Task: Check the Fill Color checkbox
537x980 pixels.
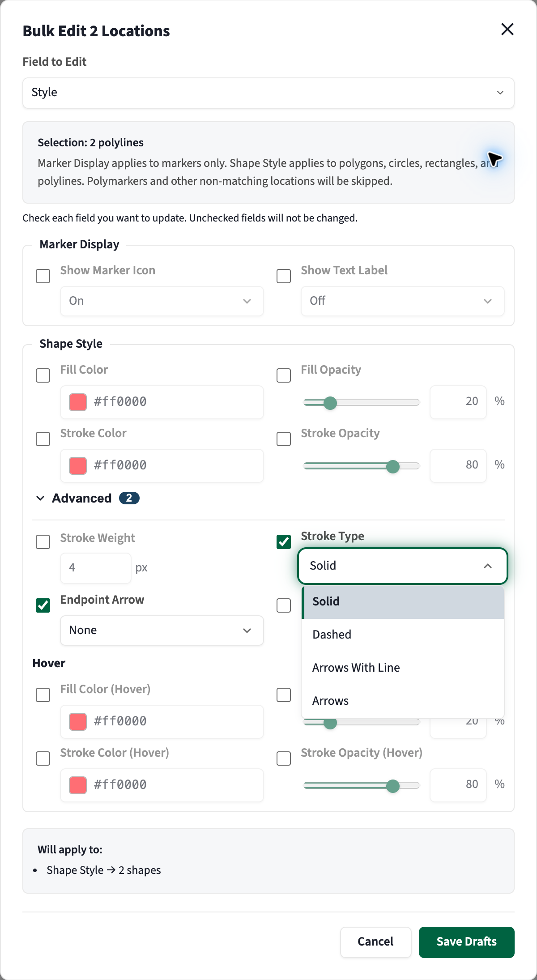Action: [43, 375]
